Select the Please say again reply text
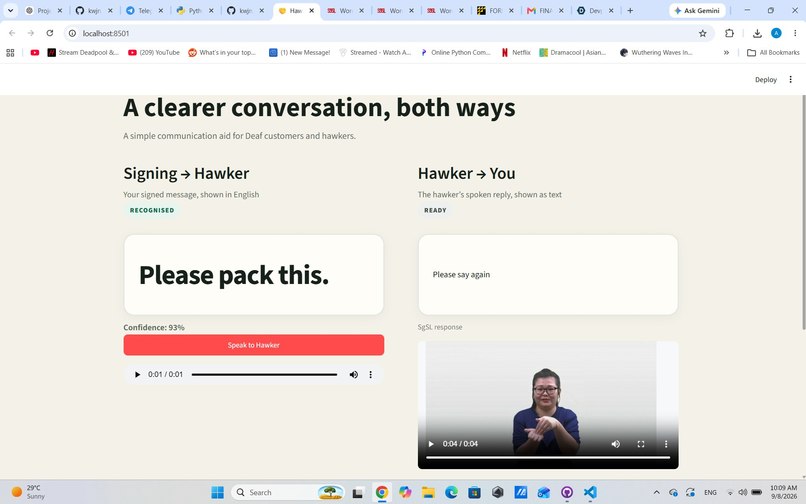 pyautogui.click(x=461, y=275)
